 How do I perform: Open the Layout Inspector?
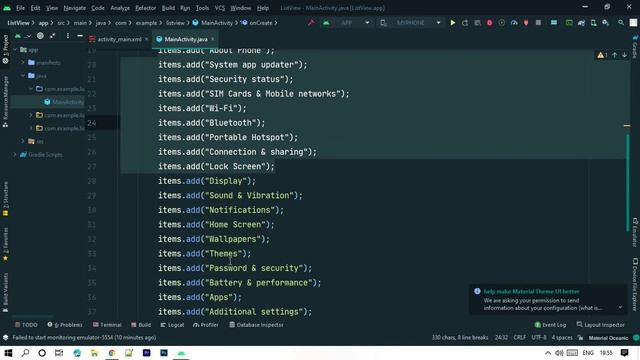600,325
